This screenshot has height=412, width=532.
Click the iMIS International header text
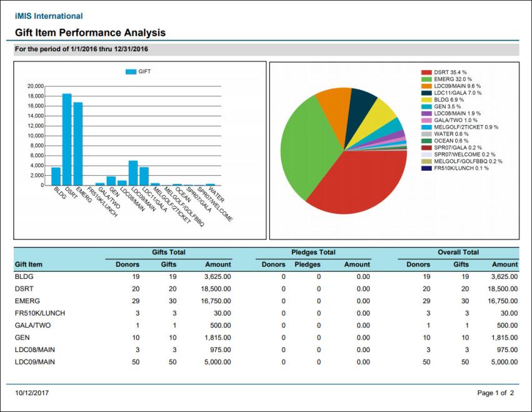coord(49,16)
